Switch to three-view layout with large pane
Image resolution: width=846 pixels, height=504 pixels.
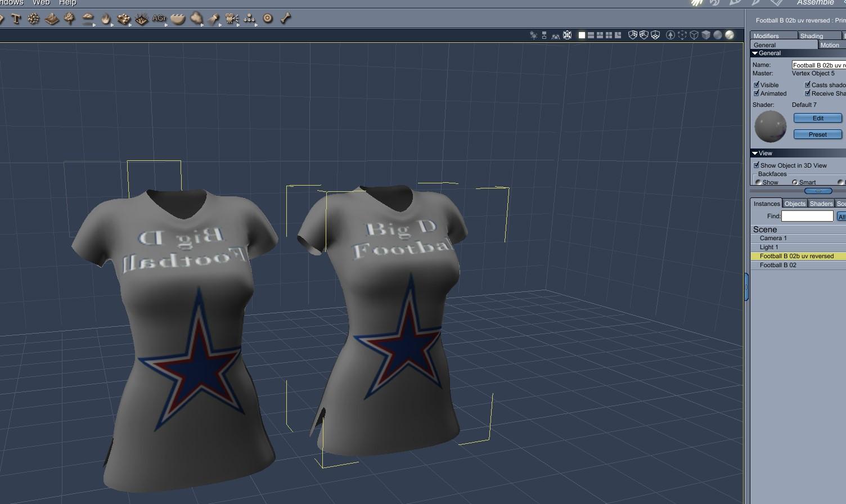tap(618, 35)
